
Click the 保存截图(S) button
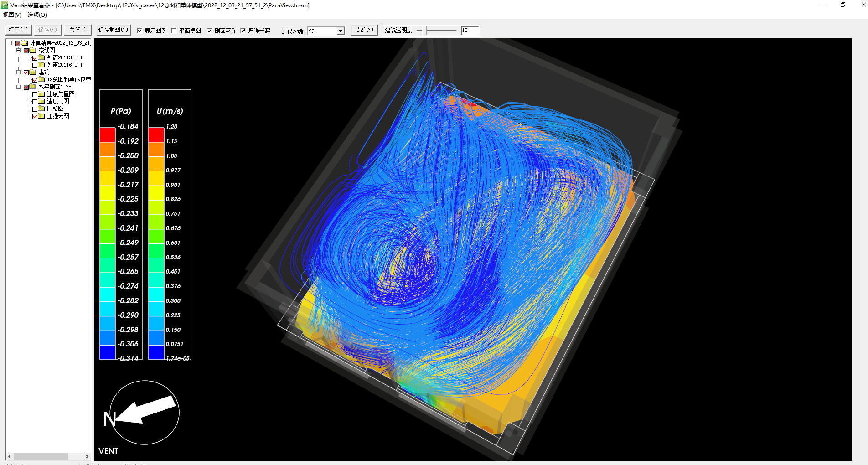click(x=113, y=30)
